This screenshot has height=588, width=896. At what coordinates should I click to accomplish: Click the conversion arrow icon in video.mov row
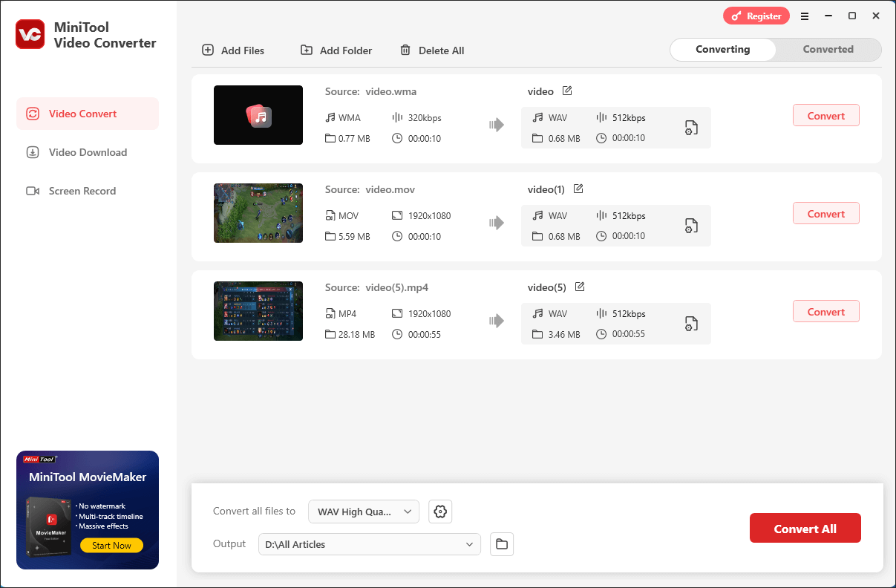[x=497, y=223]
